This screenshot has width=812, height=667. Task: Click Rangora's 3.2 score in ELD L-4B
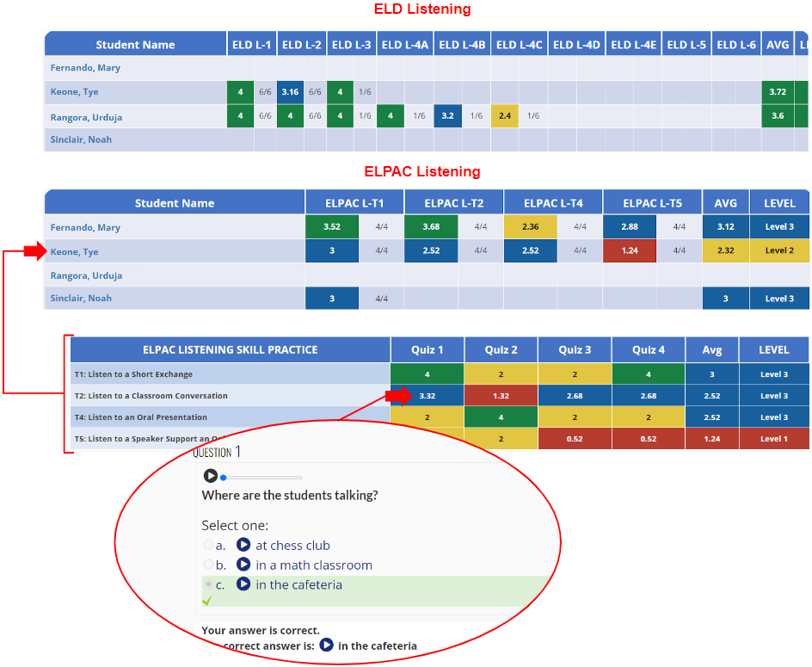tap(447, 115)
